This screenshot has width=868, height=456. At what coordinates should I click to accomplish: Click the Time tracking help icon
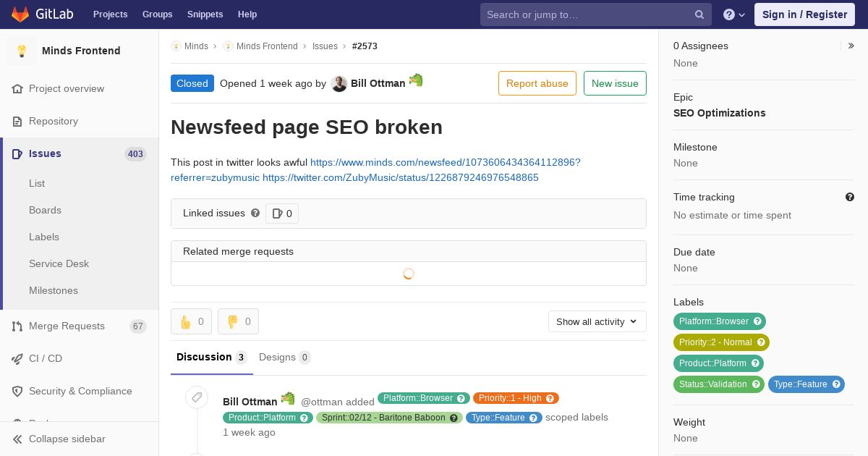point(850,197)
